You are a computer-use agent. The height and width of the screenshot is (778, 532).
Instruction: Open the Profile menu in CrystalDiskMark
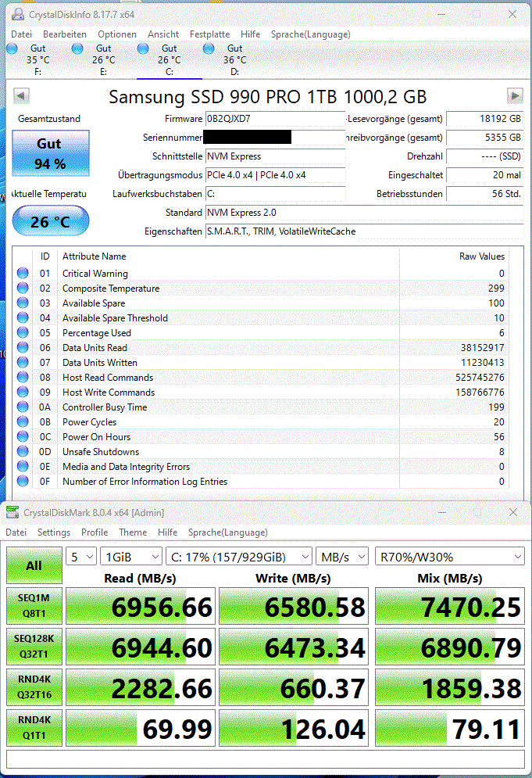95,532
